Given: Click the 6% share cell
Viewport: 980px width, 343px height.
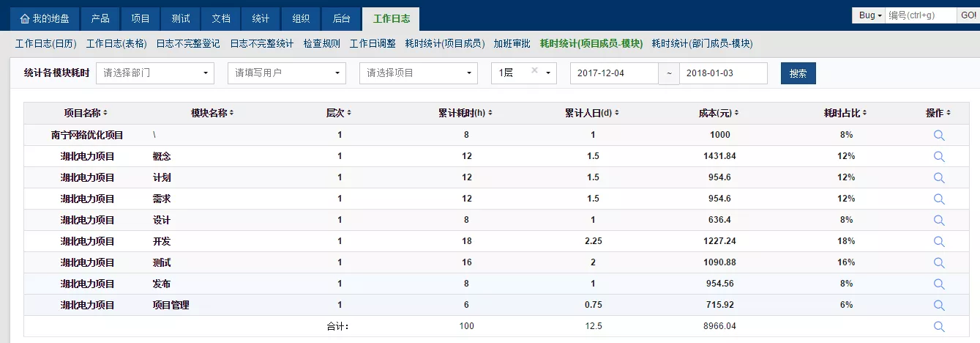Looking at the screenshot, I should coord(846,305).
